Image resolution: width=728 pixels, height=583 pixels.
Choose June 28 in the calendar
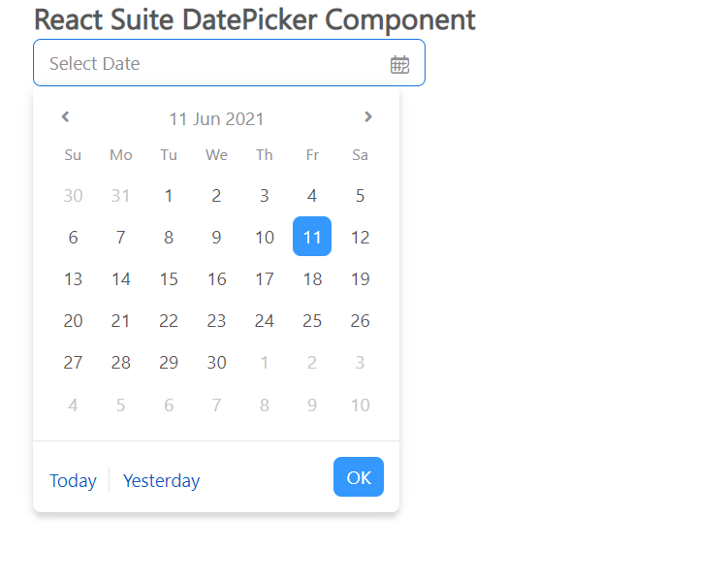(120, 363)
